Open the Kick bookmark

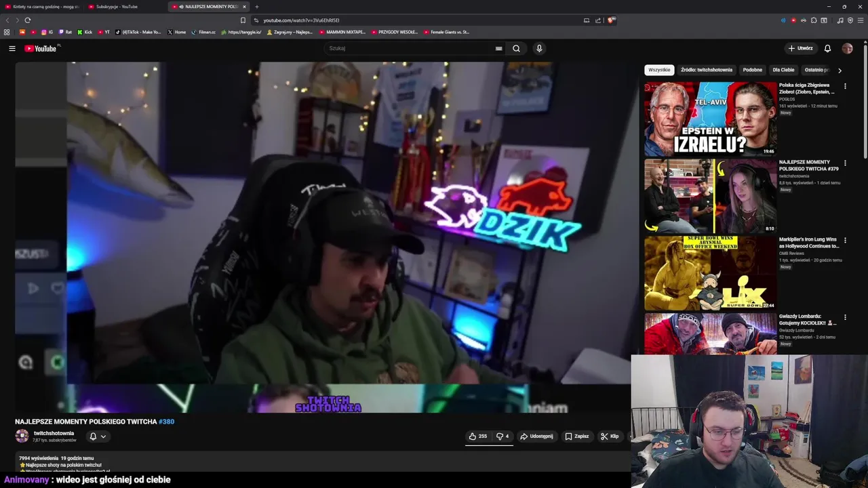click(85, 32)
